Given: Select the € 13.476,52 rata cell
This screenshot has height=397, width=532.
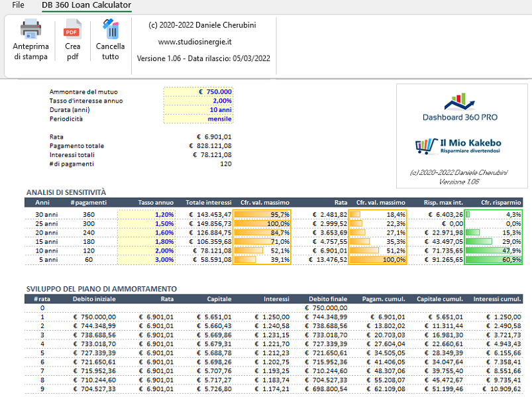Looking at the screenshot, I should coord(328,260).
